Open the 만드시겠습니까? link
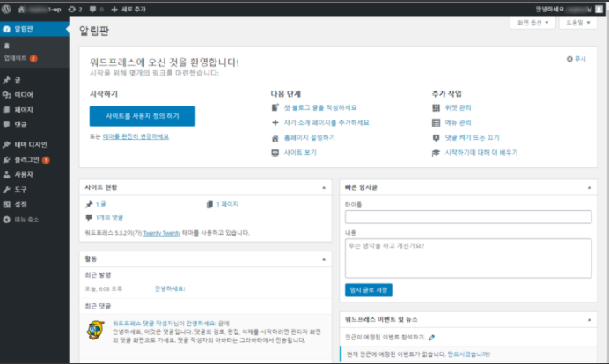The image size is (609, 364). (x=469, y=354)
